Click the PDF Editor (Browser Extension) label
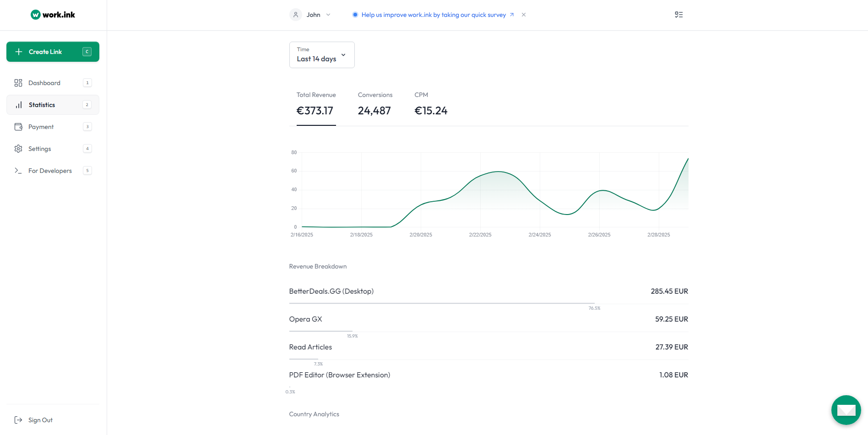Image resolution: width=868 pixels, height=435 pixels. click(340, 375)
